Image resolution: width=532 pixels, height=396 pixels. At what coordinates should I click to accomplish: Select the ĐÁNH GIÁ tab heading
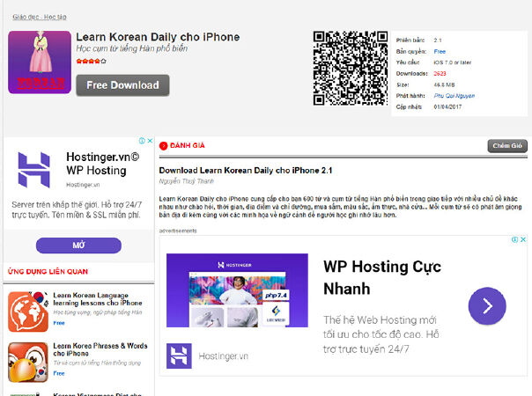[187, 145]
